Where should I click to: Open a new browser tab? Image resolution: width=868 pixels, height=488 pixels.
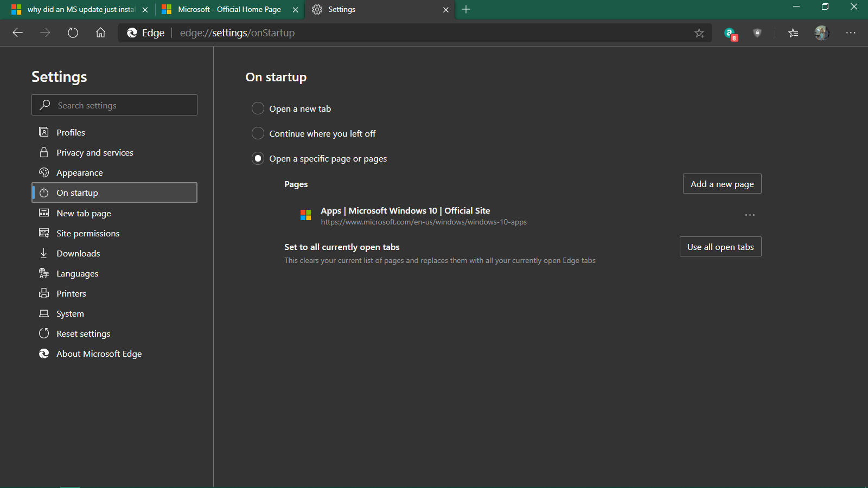click(x=466, y=9)
